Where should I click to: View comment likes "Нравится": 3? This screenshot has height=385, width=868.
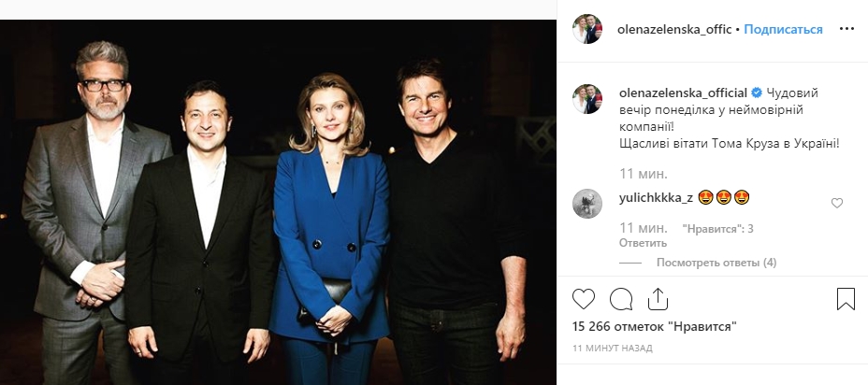(x=718, y=228)
